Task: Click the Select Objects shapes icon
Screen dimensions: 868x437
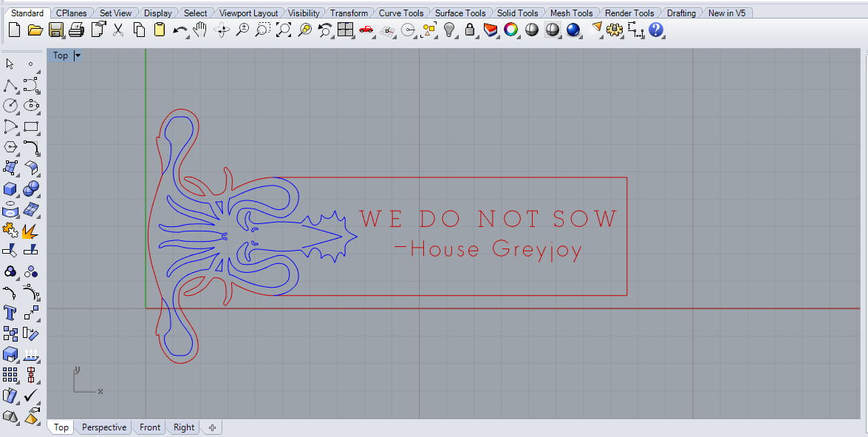Action: [x=429, y=30]
